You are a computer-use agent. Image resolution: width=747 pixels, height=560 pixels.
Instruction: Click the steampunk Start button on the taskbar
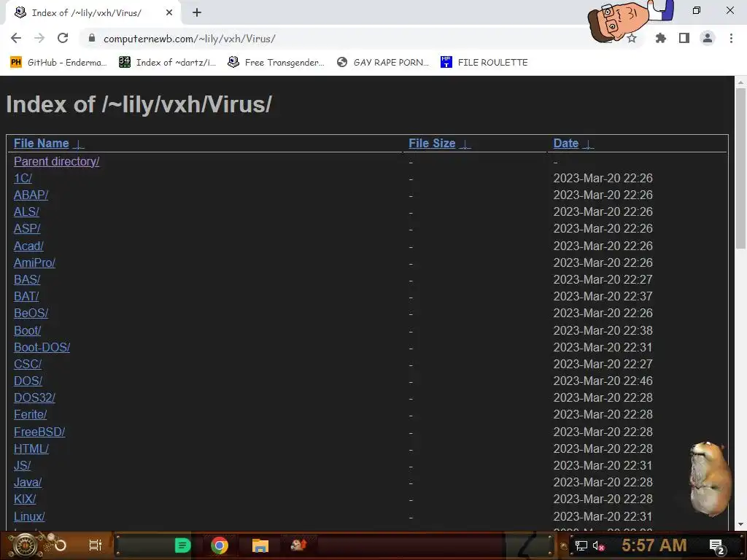[26, 545]
